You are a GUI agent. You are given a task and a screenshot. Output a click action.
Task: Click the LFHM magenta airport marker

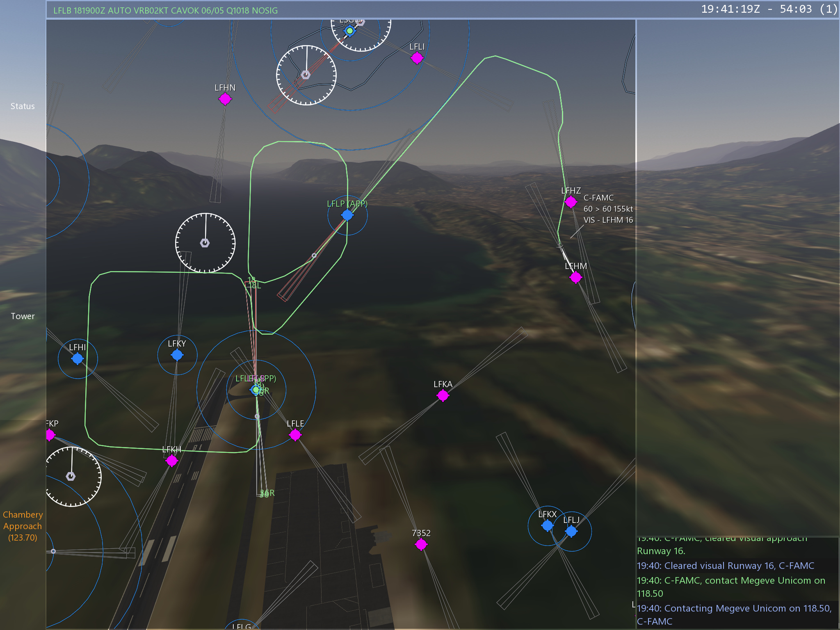(x=575, y=278)
